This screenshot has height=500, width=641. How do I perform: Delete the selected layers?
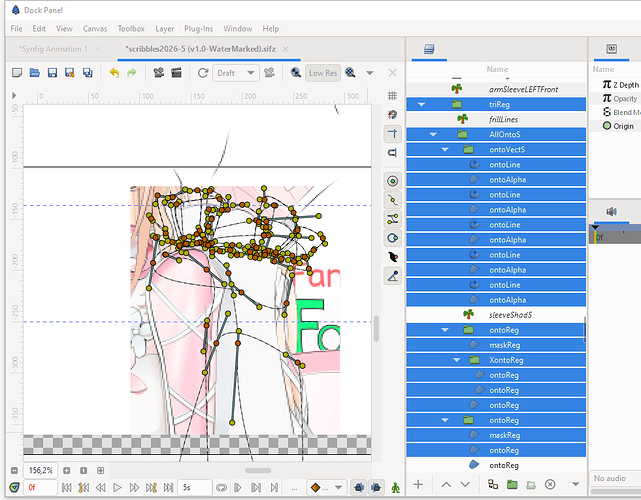coord(550,484)
